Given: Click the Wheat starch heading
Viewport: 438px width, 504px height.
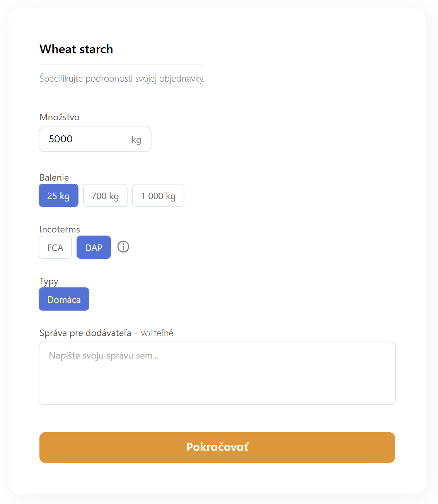Looking at the screenshot, I should click(x=76, y=49).
